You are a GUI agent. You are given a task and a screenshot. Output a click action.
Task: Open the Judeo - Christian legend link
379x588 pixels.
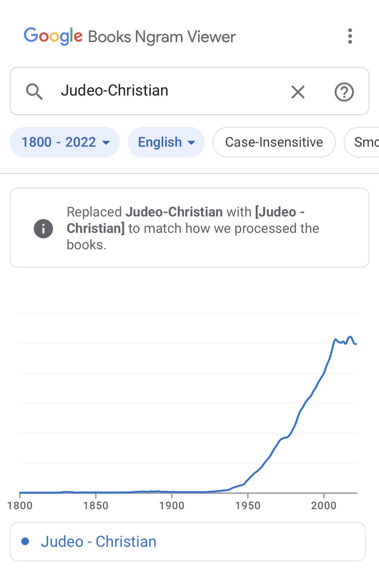(99, 542)
